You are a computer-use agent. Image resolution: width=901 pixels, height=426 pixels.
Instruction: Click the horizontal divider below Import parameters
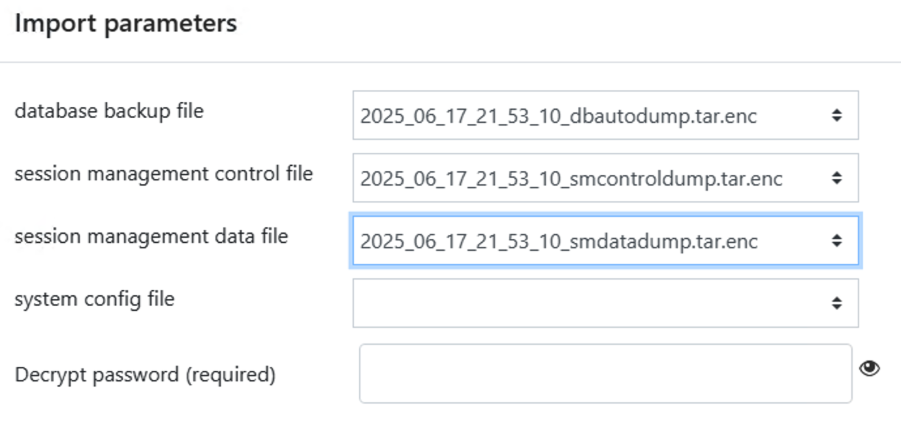coord(450,62)
